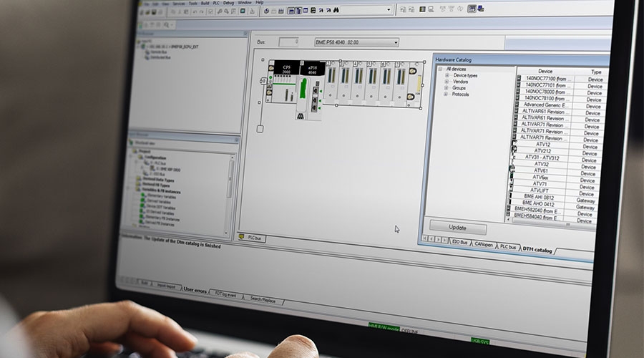Click the binoculars search icon in toolbar
644x358 pixels.
click(336, 11)
